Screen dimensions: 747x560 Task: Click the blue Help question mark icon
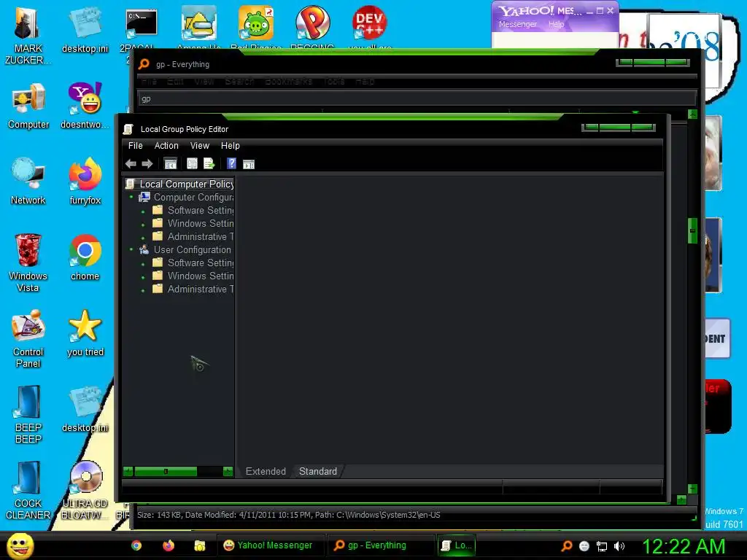231,164
